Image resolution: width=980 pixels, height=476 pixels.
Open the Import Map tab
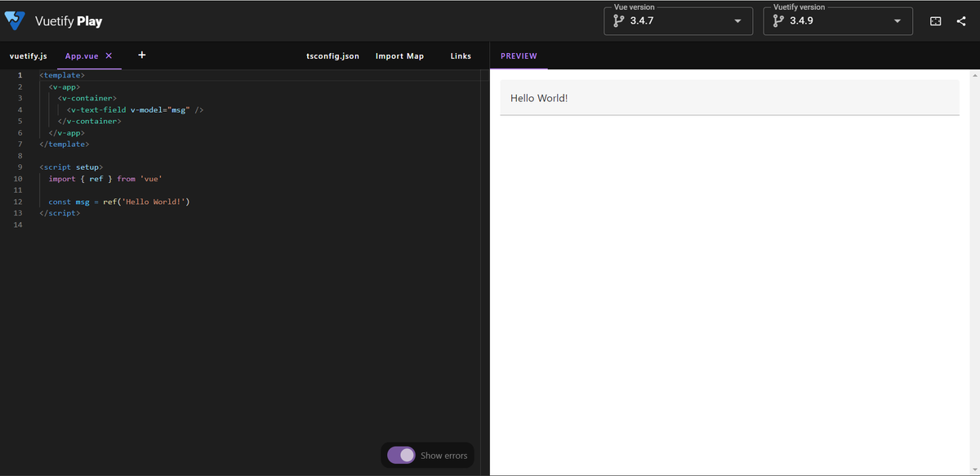(399, 56)
